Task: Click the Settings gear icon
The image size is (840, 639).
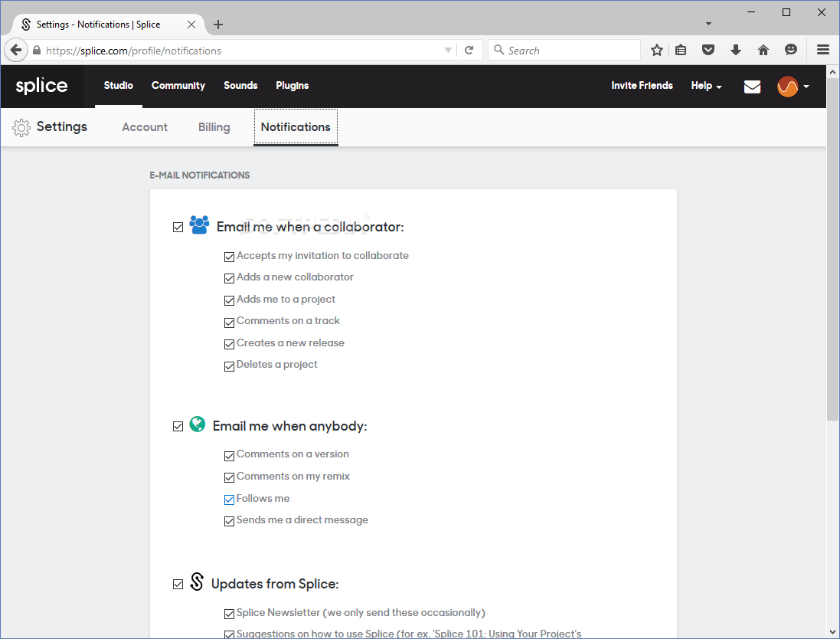Action: 21,128
